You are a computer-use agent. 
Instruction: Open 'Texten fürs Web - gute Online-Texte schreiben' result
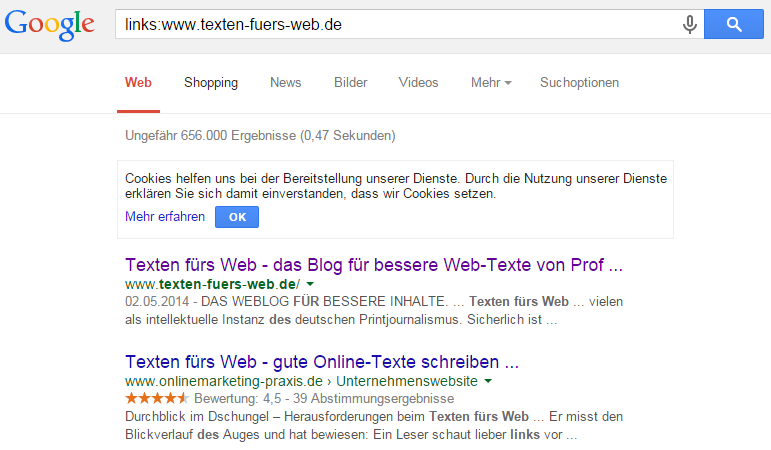322,362
